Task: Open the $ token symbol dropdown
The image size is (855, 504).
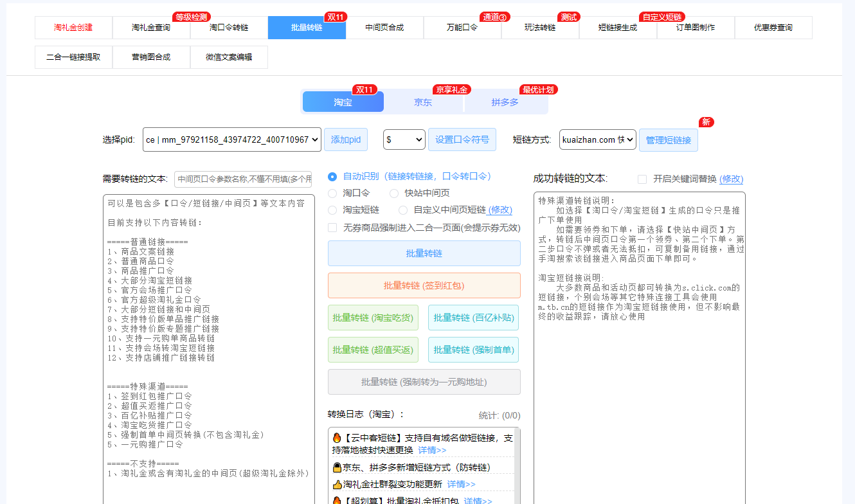Action: tap(404, 139)
